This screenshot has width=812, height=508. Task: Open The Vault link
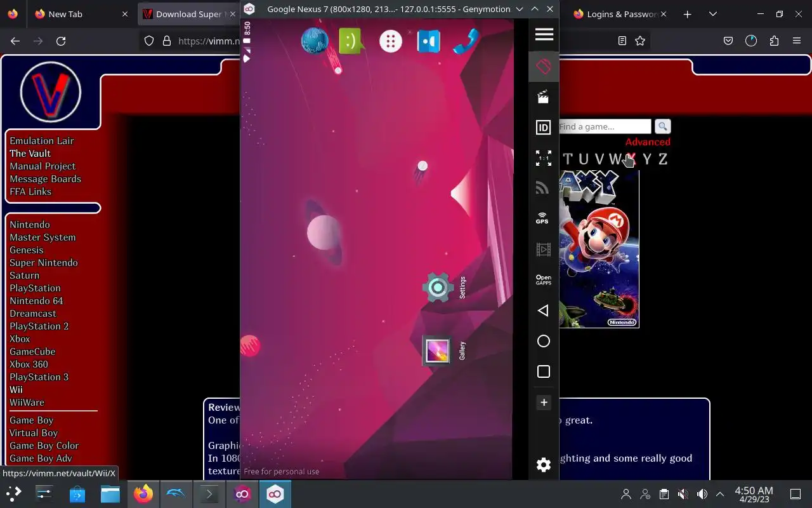[30, 154]
